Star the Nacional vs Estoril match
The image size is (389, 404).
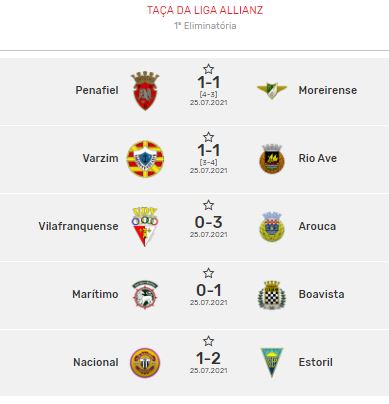point(208,341)
